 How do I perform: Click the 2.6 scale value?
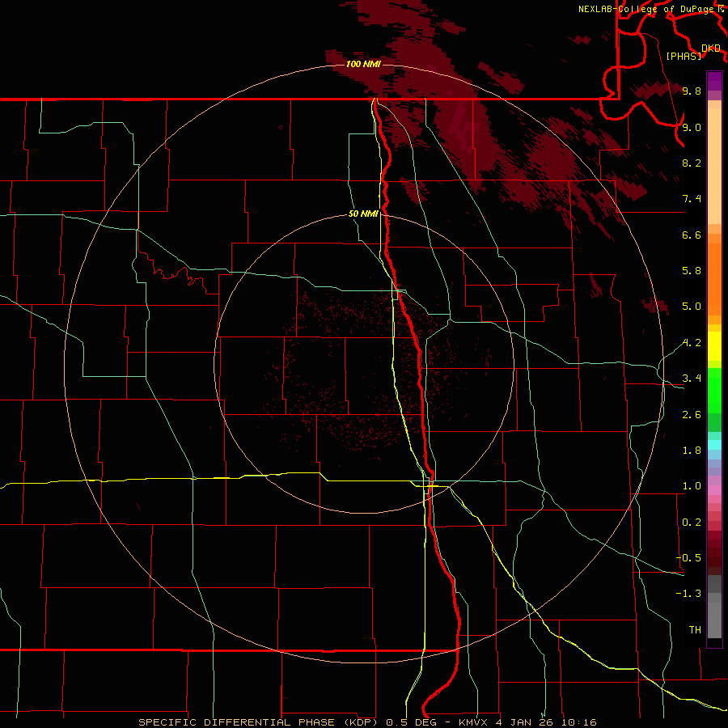(x=692, y=415)
